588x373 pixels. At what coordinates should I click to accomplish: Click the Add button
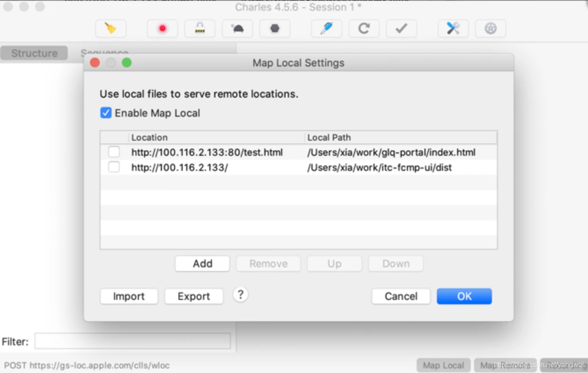(x=202, y=263)
